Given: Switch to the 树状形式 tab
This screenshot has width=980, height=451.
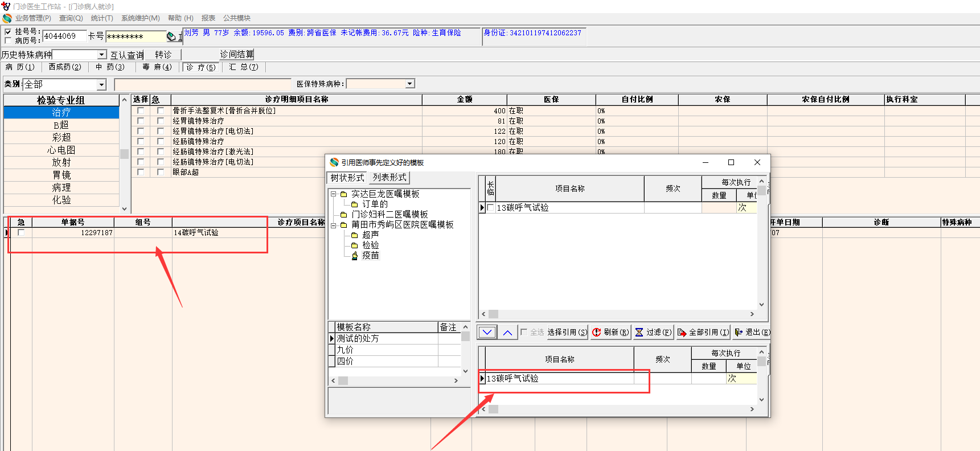Looking at the screenshot, I should [347, 178].
